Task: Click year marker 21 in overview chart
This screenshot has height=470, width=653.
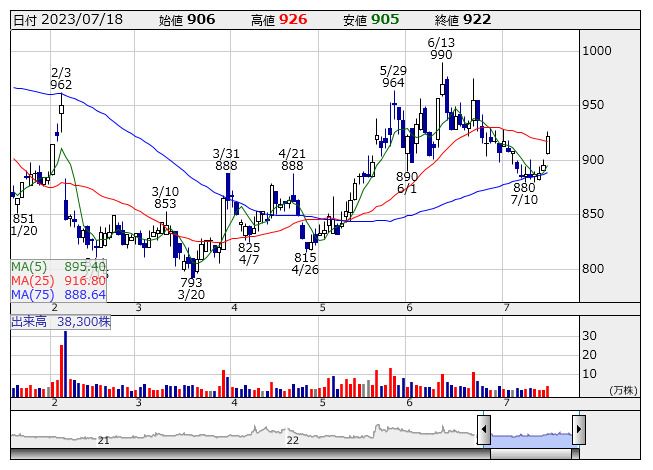Action: pos(103,440)
